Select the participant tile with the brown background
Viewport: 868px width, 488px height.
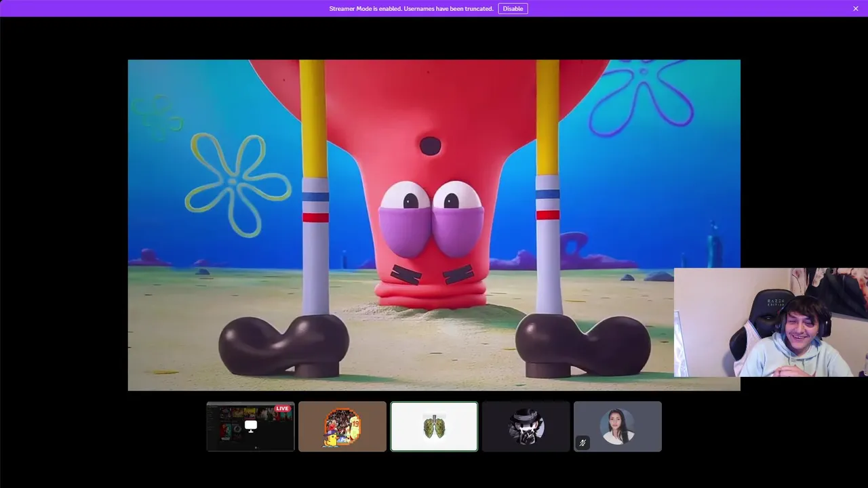[x=342, y=426]
